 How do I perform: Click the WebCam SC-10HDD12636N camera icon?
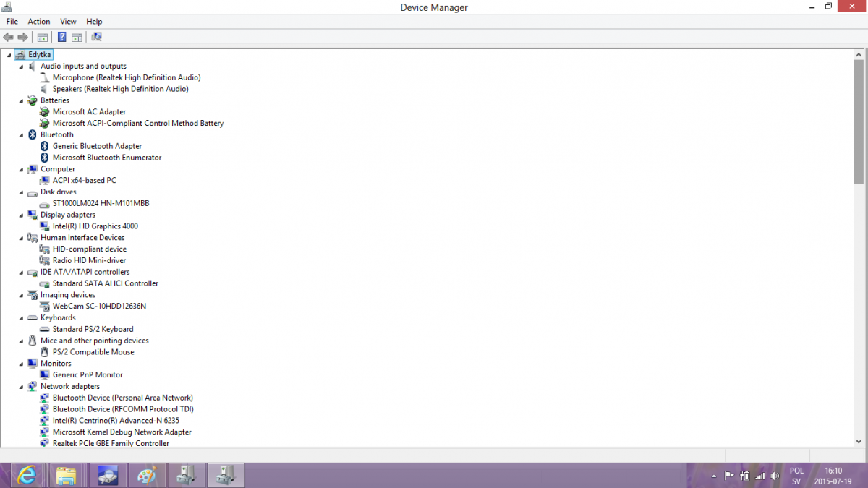tap(45, 307)
